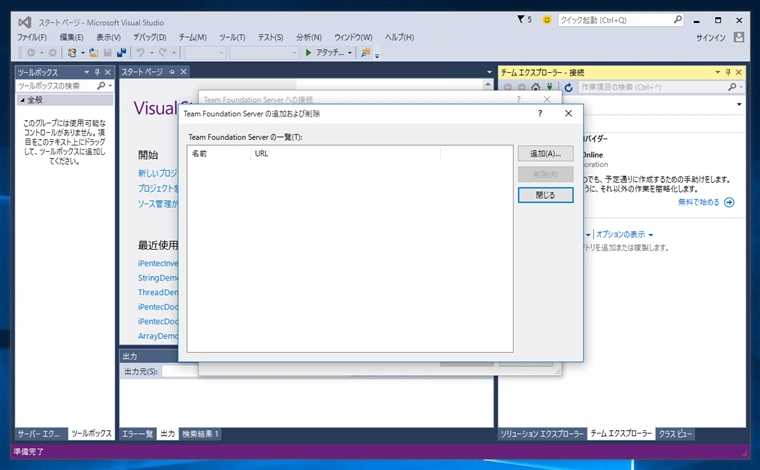The image size is (760, 470).
Task: Pin the ツールボックス panel with pushpin icon
Action: click(97, 72)
